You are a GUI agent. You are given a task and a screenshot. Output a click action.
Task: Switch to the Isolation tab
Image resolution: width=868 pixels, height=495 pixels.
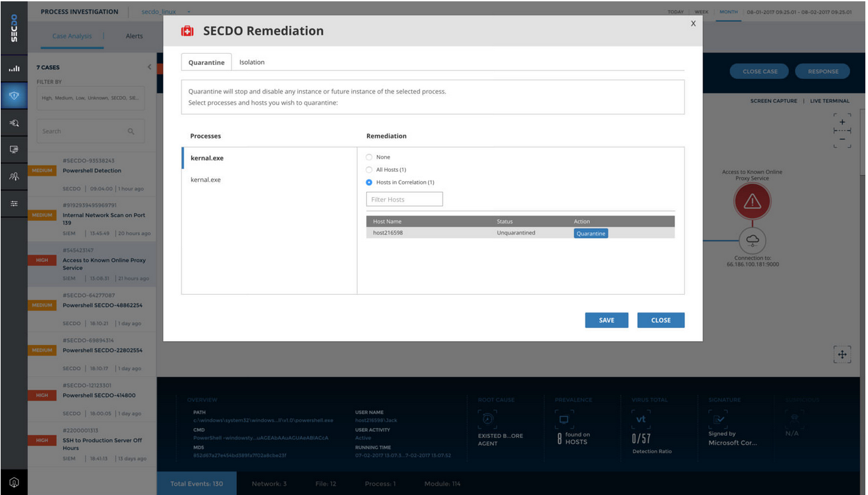pyautogui.click(x=252, y=62)
